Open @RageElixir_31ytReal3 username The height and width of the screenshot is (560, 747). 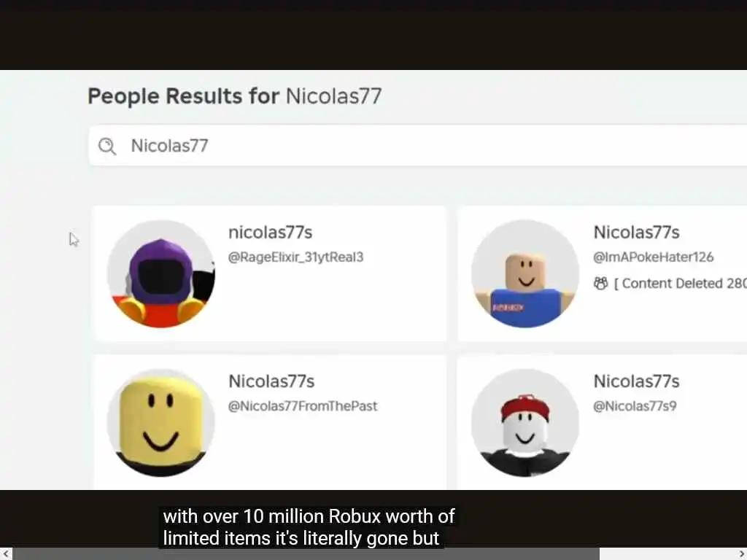(296, 257)
